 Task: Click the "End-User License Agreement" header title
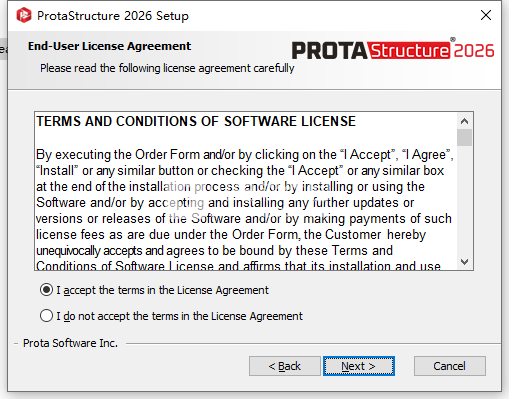tap(109, 46)
